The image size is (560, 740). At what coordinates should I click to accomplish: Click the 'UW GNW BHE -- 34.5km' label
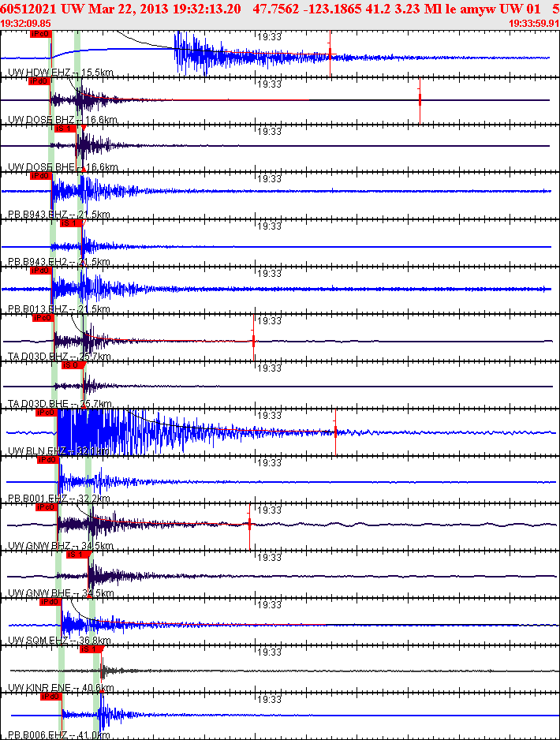click(x=61, y=592)
